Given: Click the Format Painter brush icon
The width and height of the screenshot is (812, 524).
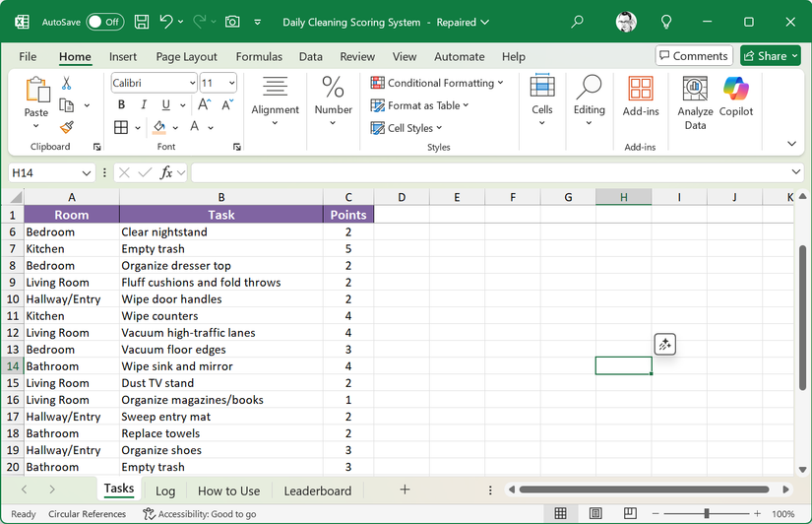Looking at the screenshot, I should (x=67, y=127).
